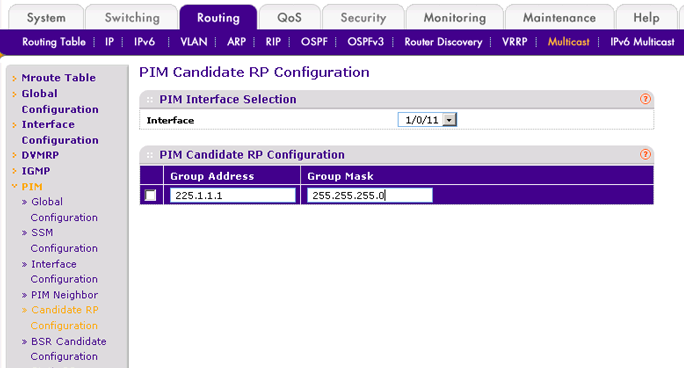Open top-level Global Configuration in sidebar
The image size is (684, 368).
coord(60,101)
